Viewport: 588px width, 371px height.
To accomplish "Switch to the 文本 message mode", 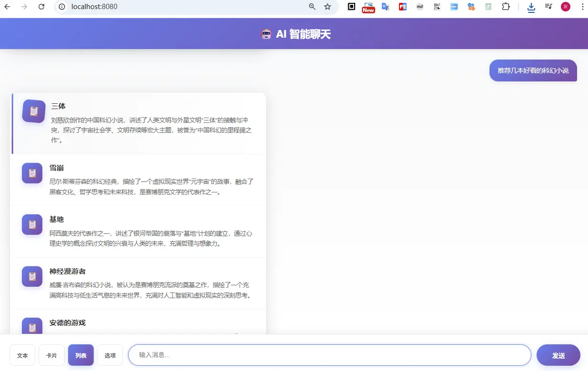I will point(22,355).
